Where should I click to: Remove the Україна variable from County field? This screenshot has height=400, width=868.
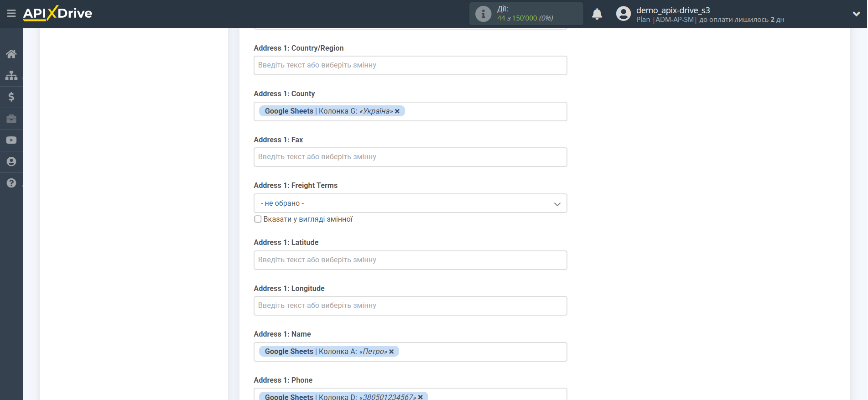397,111
